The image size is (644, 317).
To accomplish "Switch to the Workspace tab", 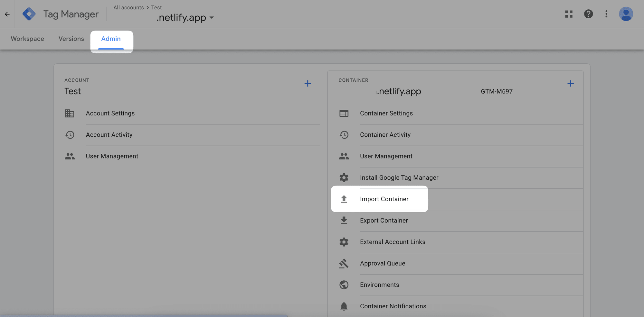I will (27, 39).
